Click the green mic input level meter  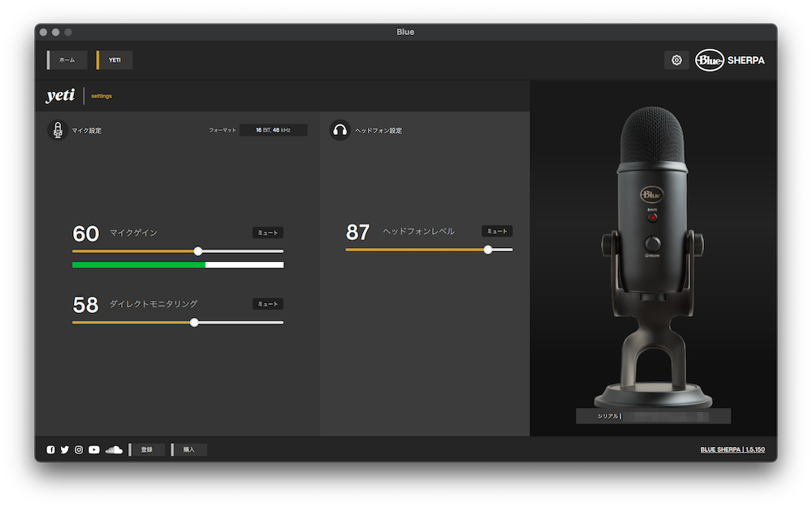click(x=178, y=265)
